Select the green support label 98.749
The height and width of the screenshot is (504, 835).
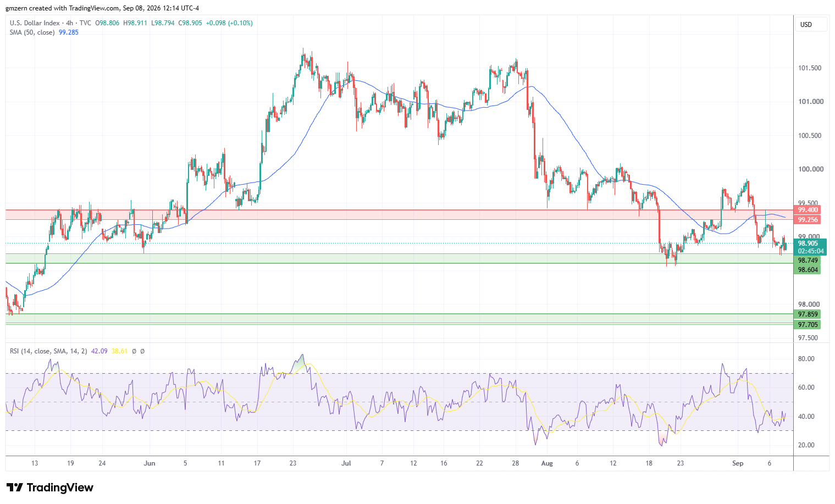click(x=808, y=261)
